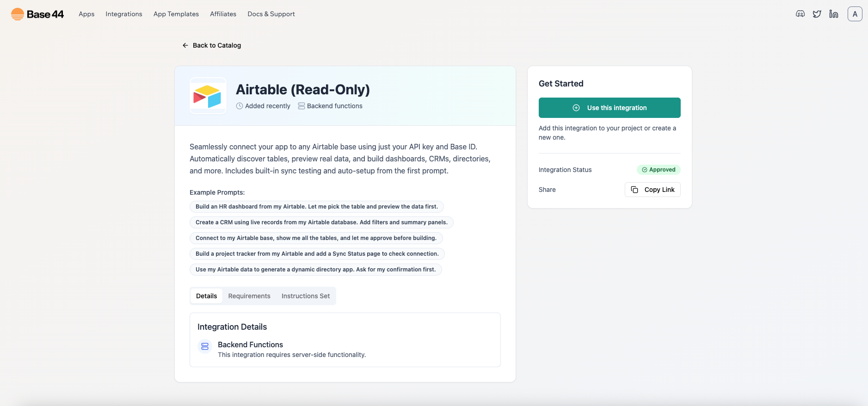
Task: Open the Twitter icon link
Action: (817, 14)
